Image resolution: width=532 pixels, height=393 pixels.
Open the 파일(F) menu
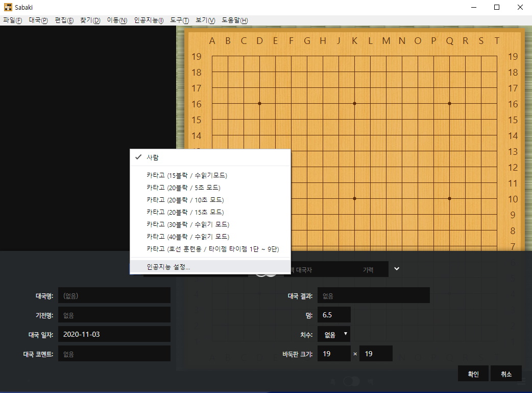point(13,20)
